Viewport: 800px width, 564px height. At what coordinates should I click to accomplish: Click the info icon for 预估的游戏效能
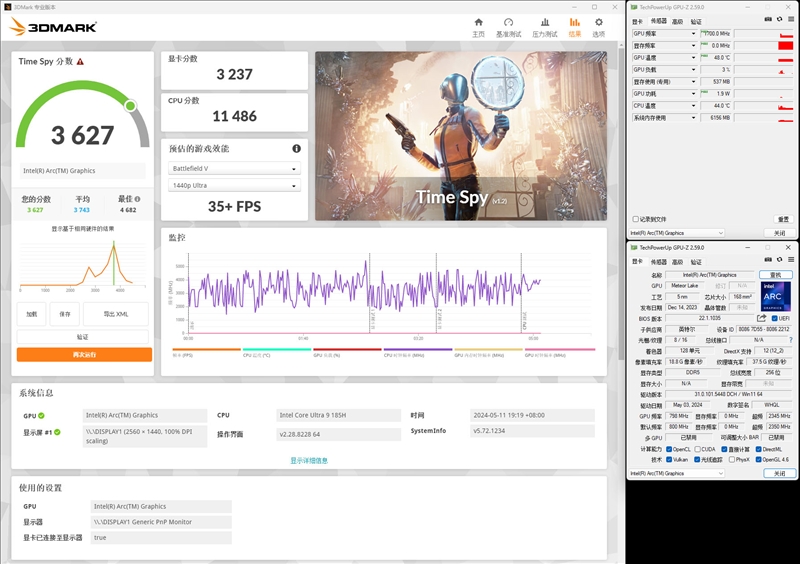296,149
